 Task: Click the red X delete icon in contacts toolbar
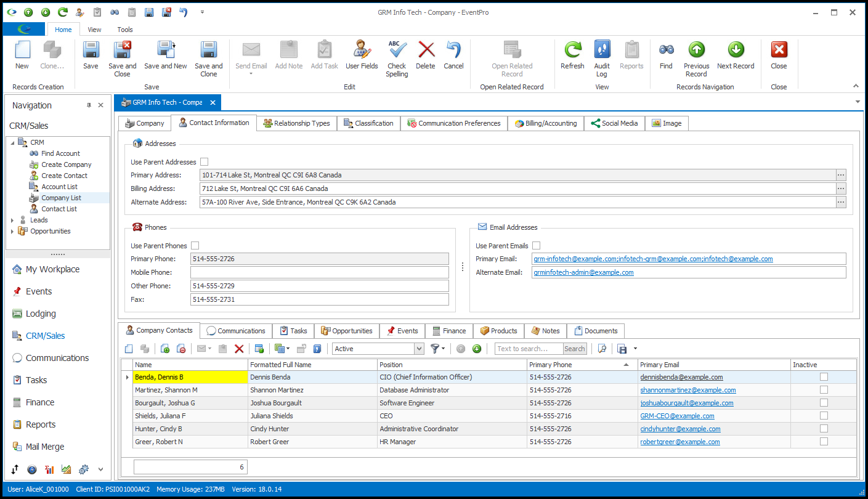point(239,349)
